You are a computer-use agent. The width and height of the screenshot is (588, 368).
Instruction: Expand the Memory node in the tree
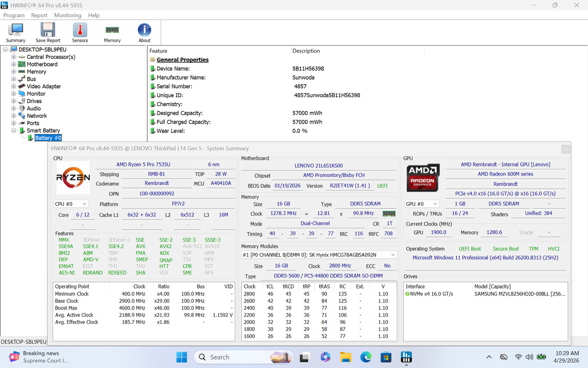pos(14,72)
